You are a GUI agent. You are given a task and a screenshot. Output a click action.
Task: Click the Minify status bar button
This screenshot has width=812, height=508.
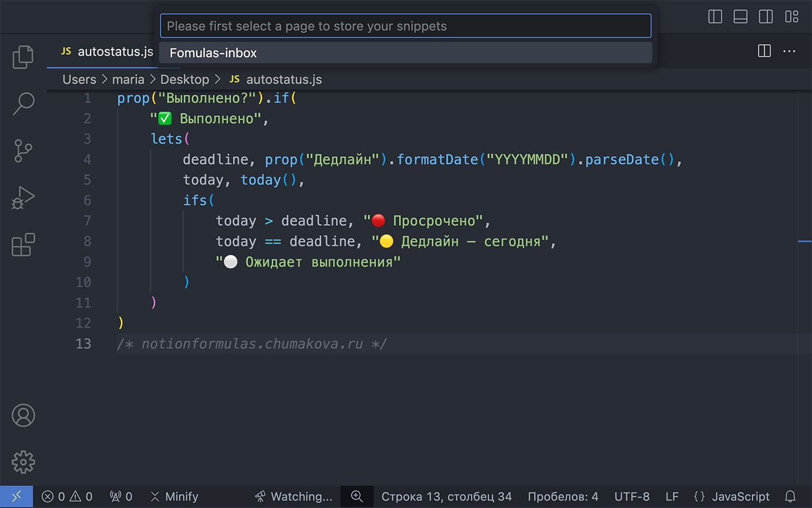[x=174, y=497]
